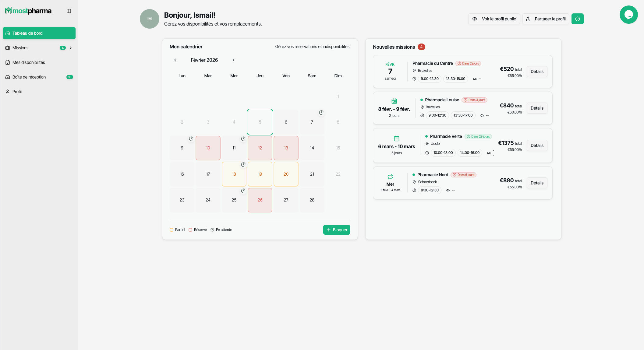View the public profile
The width and height of the screenshot is (644, 350).
[x=494, y=19]
